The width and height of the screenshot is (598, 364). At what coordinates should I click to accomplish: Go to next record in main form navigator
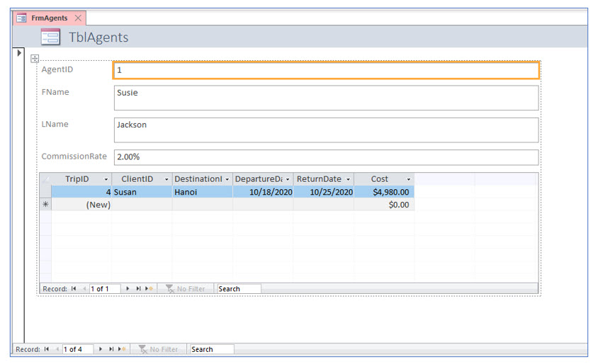tap(101, 349)
